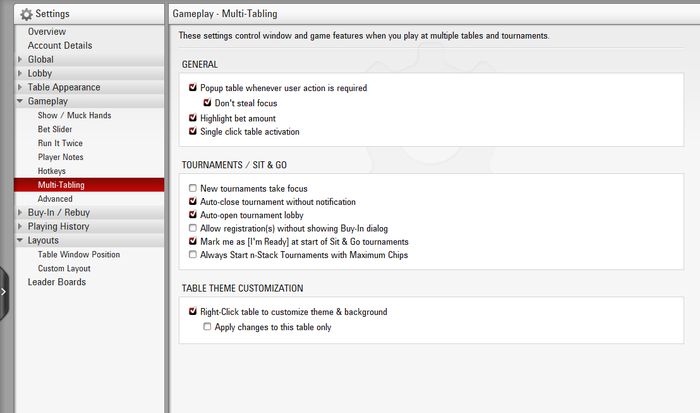This screenshot has height=413, width=700.
Task: Select the highlighted Multi-Tabling item
Action: click(x=89, y=185)
